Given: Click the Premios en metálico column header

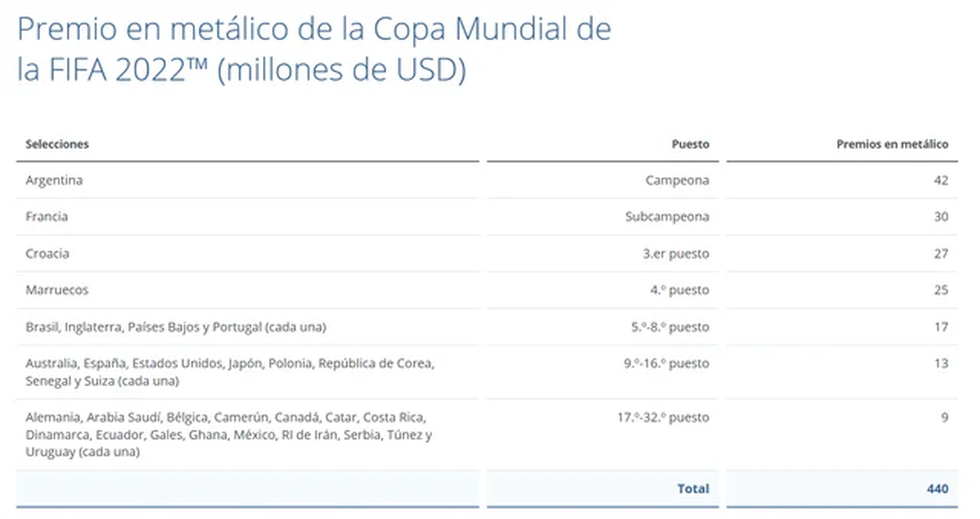Looking at the screenshot, I should (893, 144).
